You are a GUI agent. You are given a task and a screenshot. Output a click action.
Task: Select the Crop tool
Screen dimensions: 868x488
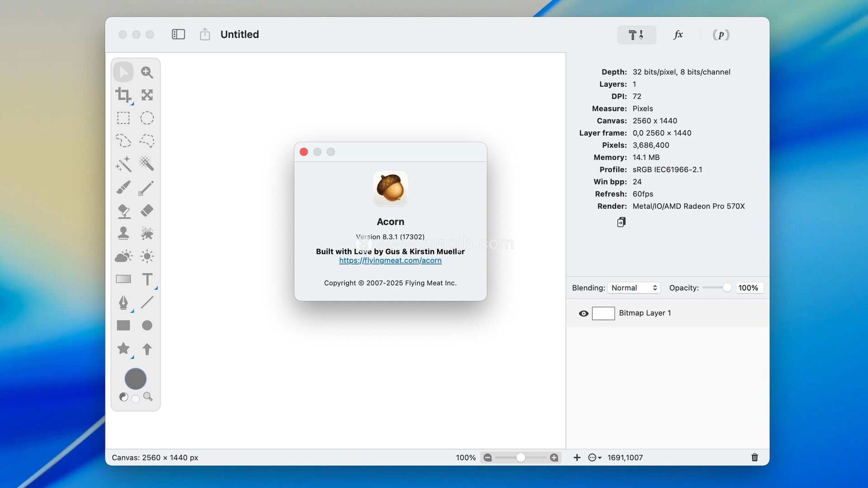click(123, 95)
